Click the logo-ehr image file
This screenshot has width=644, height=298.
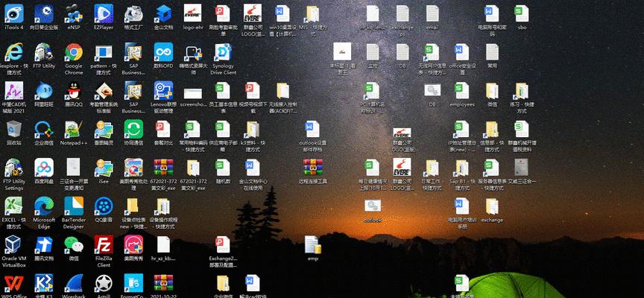[192, 13]
